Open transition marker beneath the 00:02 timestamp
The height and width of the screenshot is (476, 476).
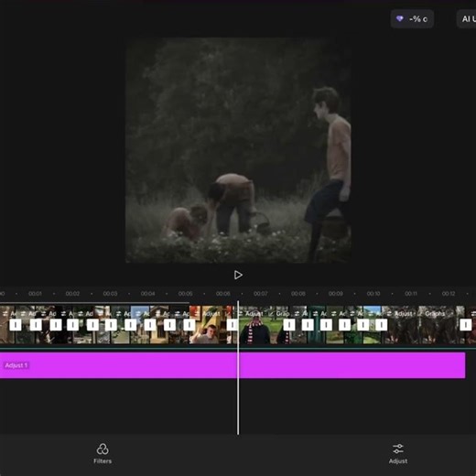click(x=73, y=325)
